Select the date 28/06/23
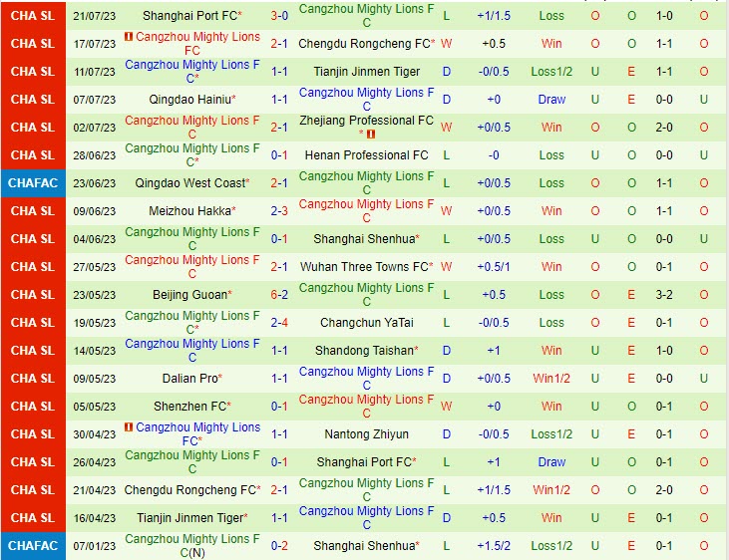 point(95,155)
